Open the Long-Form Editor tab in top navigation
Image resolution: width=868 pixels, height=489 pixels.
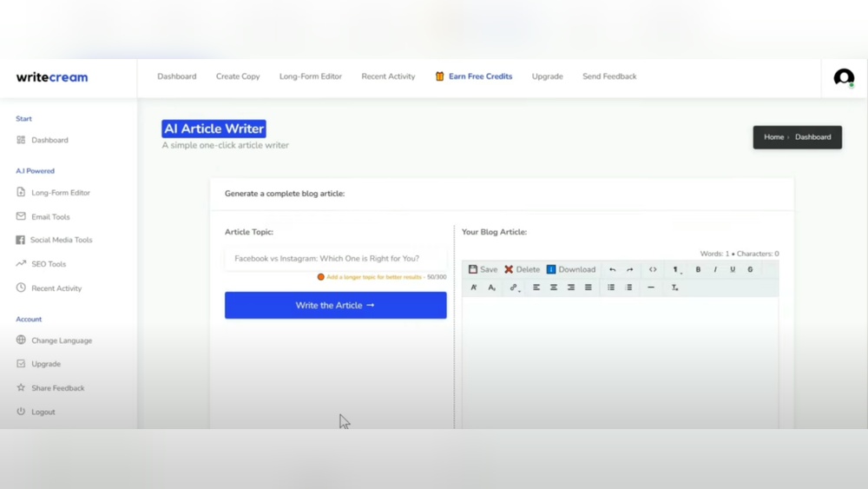311,76
